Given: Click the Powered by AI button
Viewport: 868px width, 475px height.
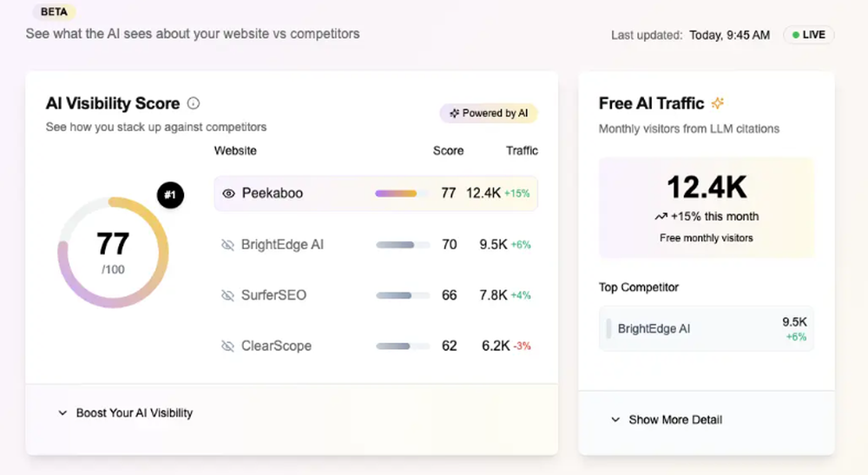Looking at the screenshot, I should click(489, 113).
